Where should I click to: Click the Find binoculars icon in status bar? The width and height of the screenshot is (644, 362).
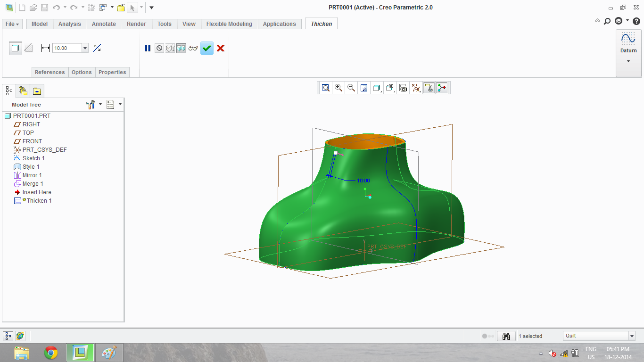506,336
